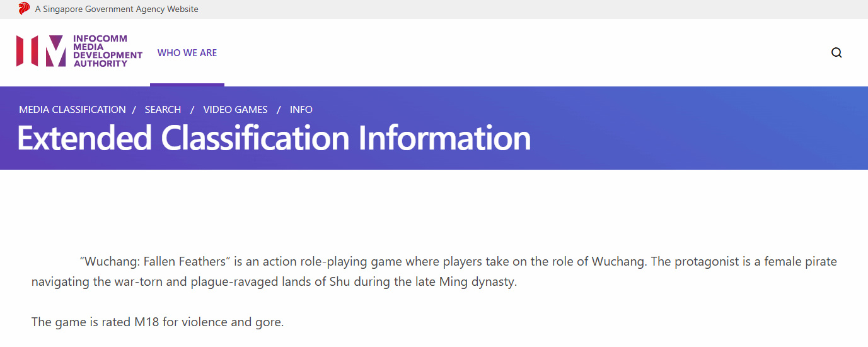
Task: Open the WHO WE ARE menu
Action: click(x=187, y=53)
